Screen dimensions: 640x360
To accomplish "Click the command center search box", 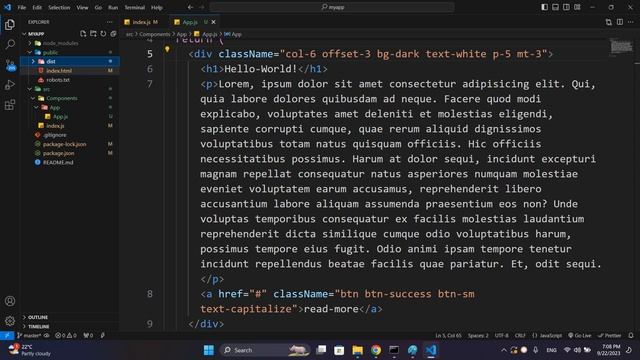I will pos(332,7).
